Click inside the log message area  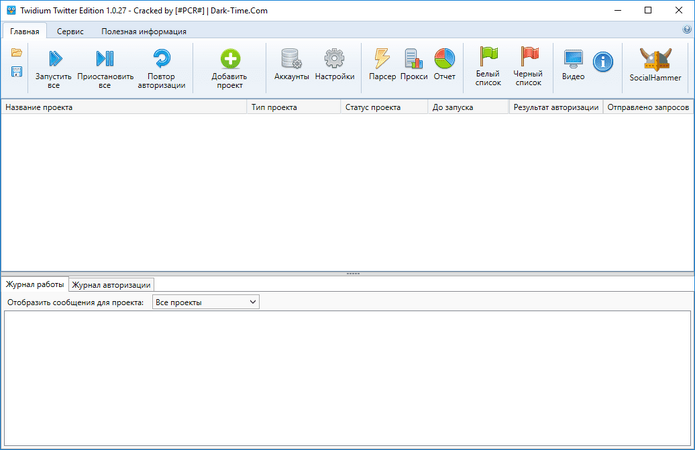click(x=348, y=378)
